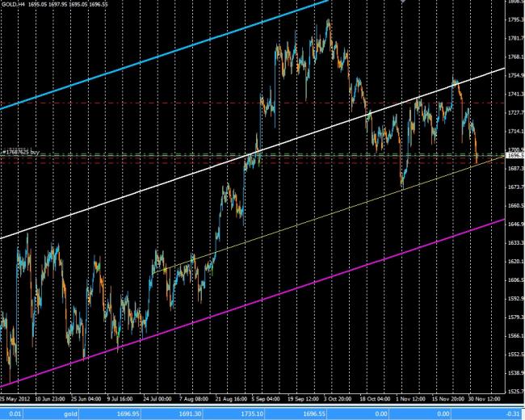Click the 1754.9 price scale label

515,76
